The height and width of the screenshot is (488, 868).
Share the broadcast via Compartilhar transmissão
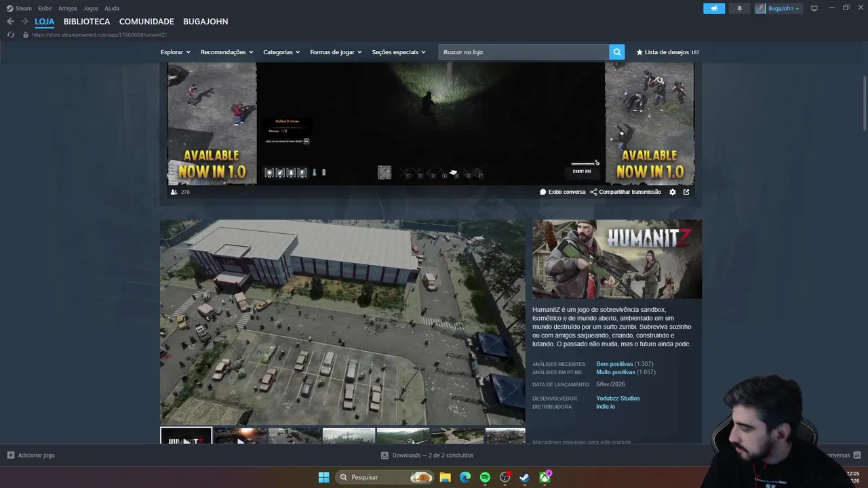(x=625, y=192)
